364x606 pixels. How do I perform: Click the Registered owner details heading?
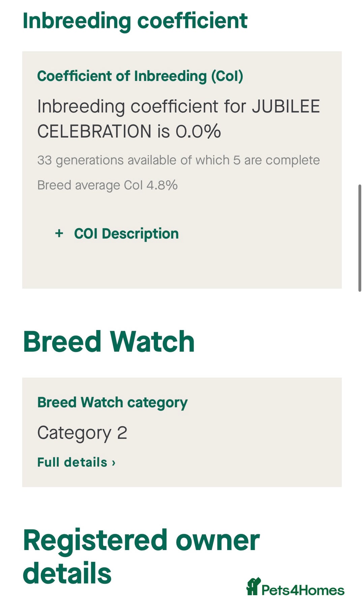point(141,557)
